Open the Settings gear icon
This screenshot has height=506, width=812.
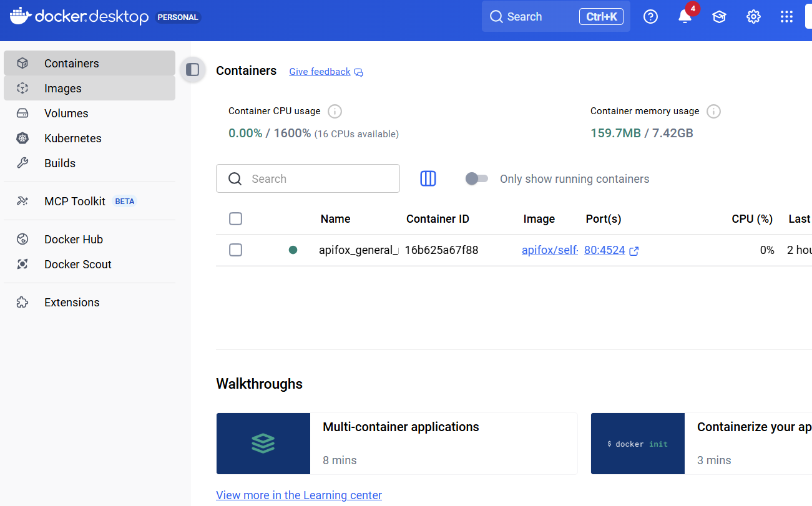click(753, 17)
